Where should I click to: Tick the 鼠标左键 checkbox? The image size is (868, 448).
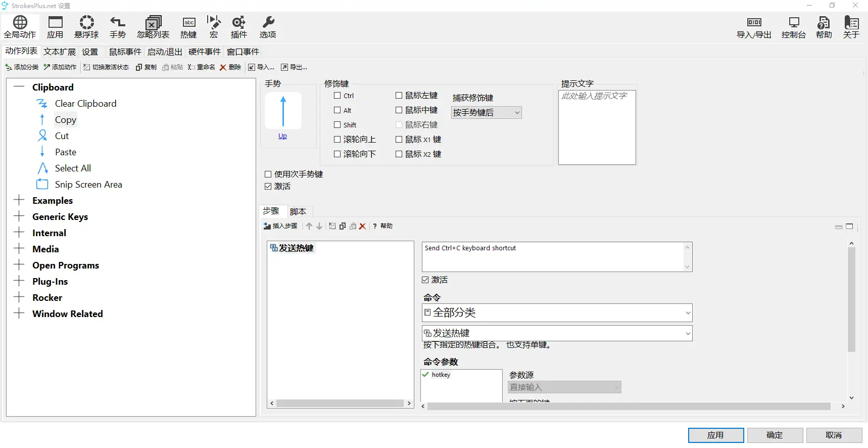click(399, 96)
